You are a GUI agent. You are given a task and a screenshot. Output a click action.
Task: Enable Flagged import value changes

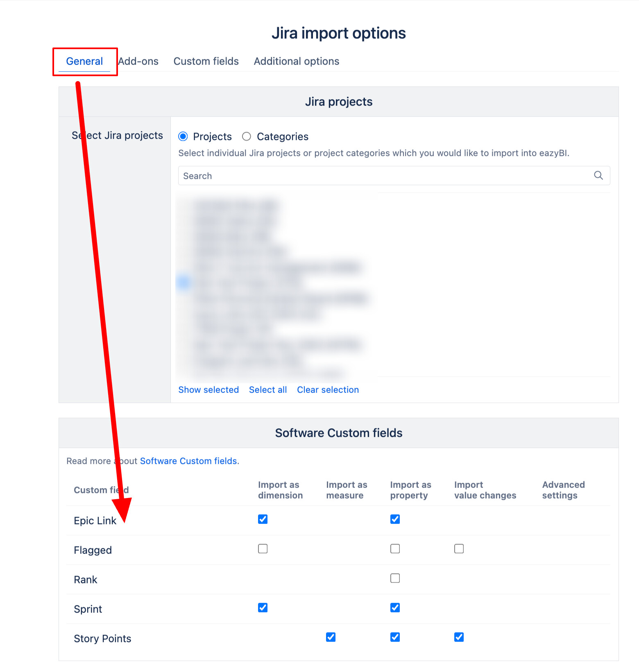459,549
